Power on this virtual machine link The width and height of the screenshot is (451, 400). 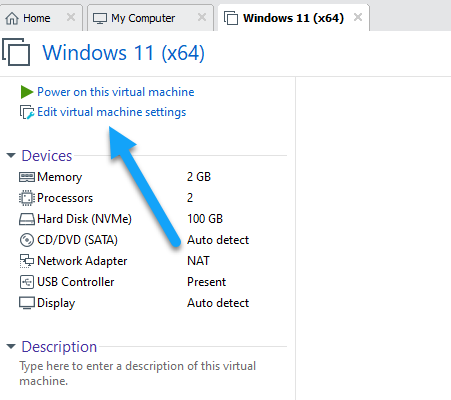[x=116, y=92]
